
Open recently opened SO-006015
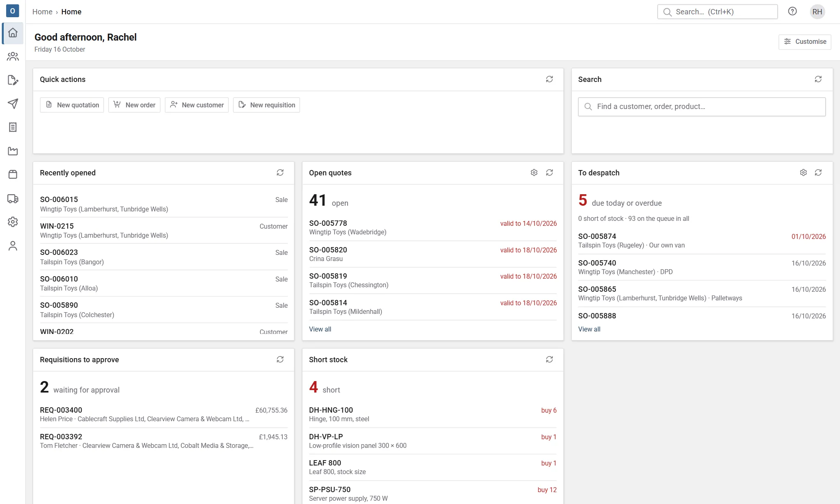[x=164, y=204]
